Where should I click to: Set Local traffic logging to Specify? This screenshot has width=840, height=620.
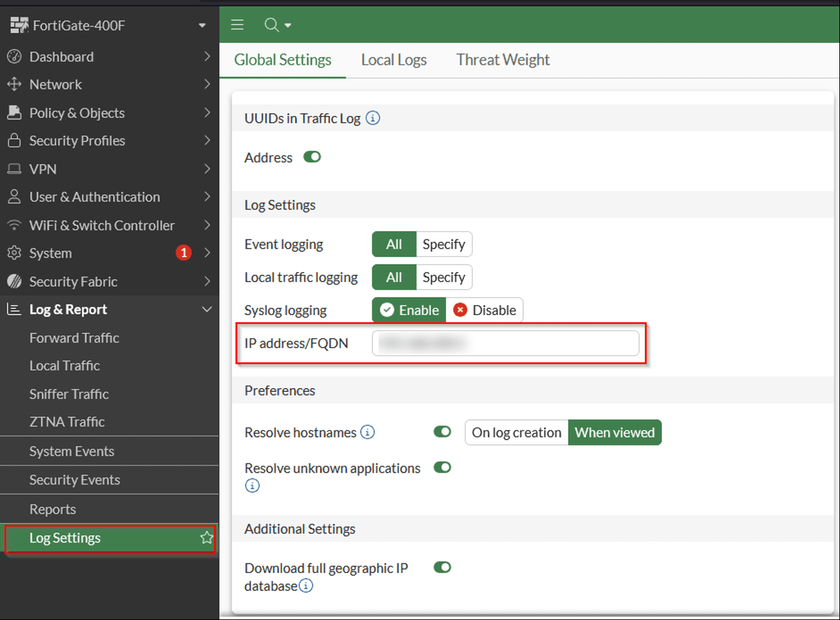tap(444, 278)
